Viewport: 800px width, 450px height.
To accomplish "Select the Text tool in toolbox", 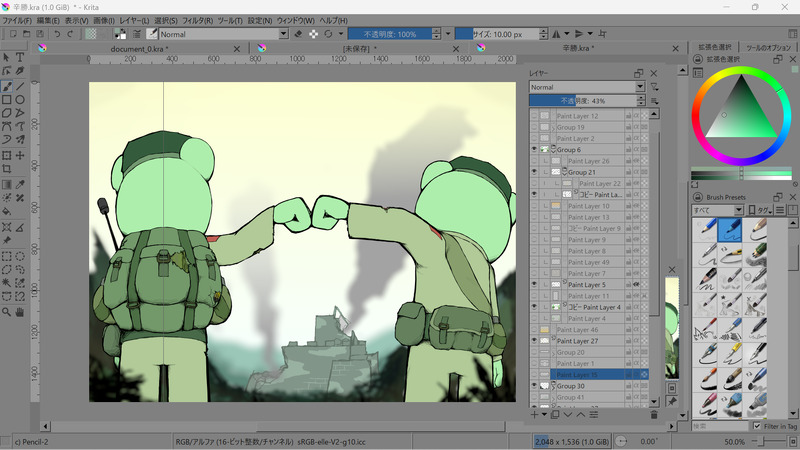I will click(20, 57).
